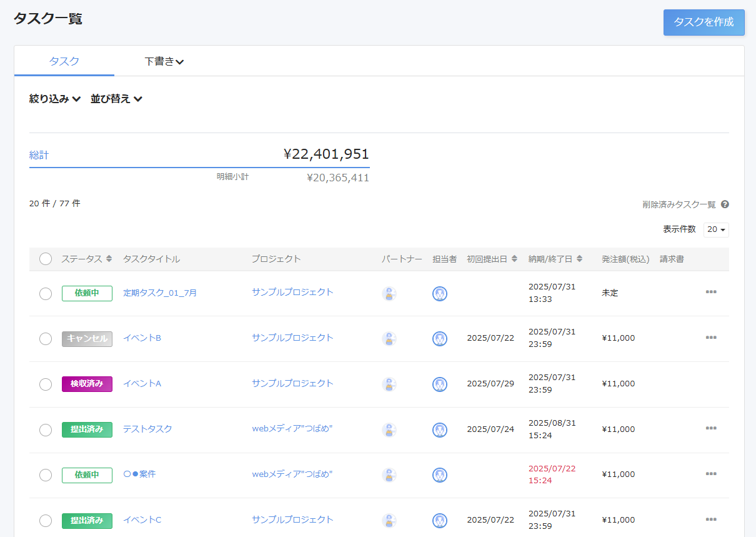
Task: Select the イベントB row checkbox
Action: click(x=46, y=339)
